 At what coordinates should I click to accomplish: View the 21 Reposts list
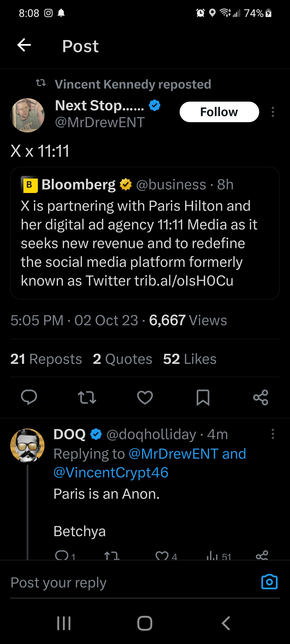46,359
